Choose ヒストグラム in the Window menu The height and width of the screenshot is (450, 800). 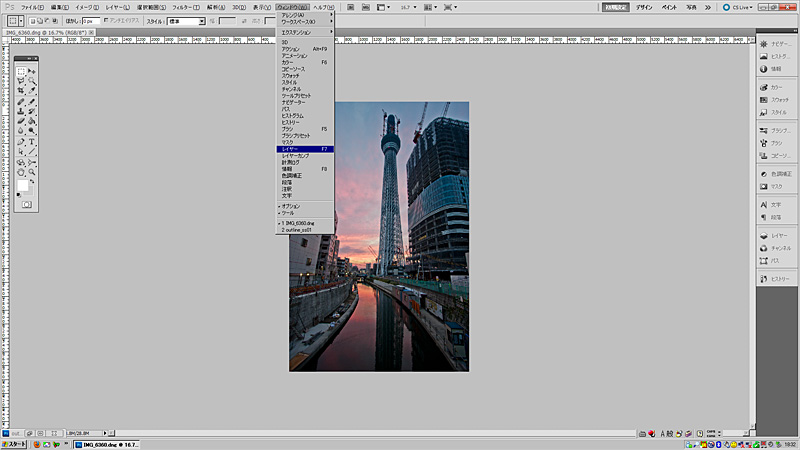305,116
